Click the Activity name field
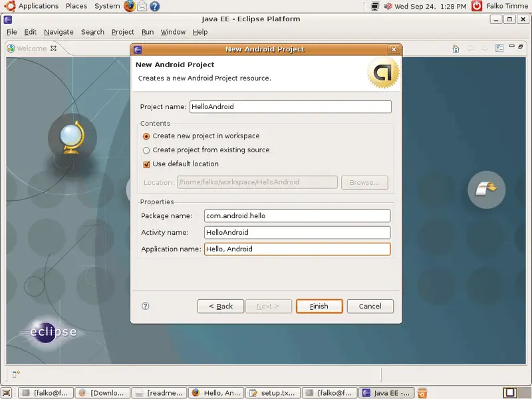This screenshot has width=532, height=399. (x=297, y=232)
